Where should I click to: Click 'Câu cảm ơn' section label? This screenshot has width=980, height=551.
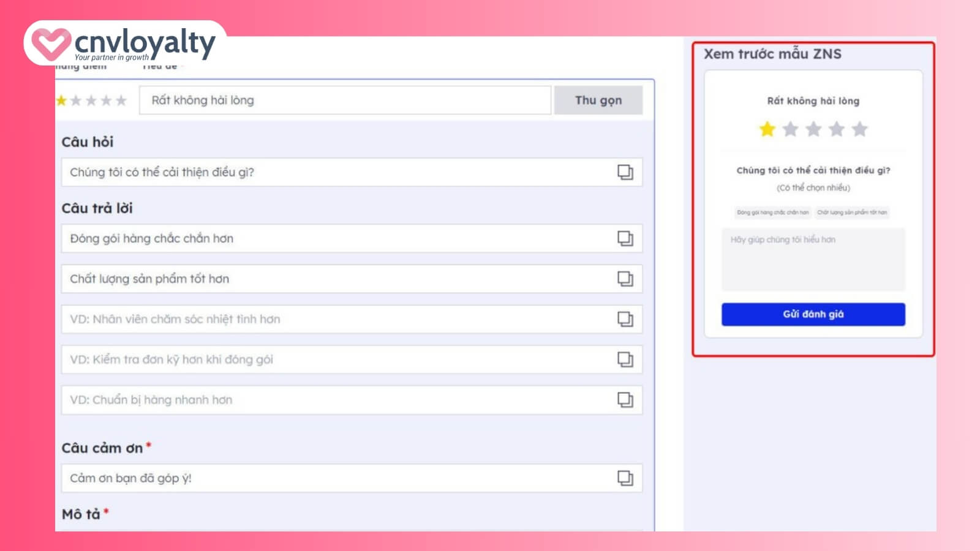coord(102,448)
